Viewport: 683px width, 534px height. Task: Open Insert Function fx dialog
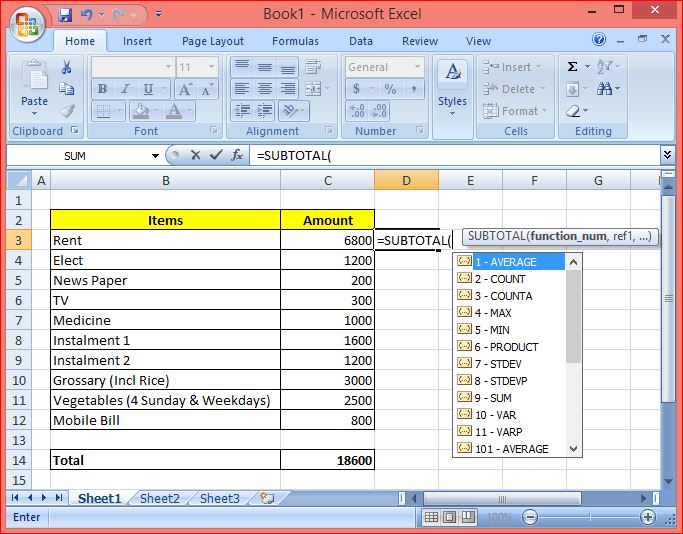pyautogui.click(x=237, y=155)
